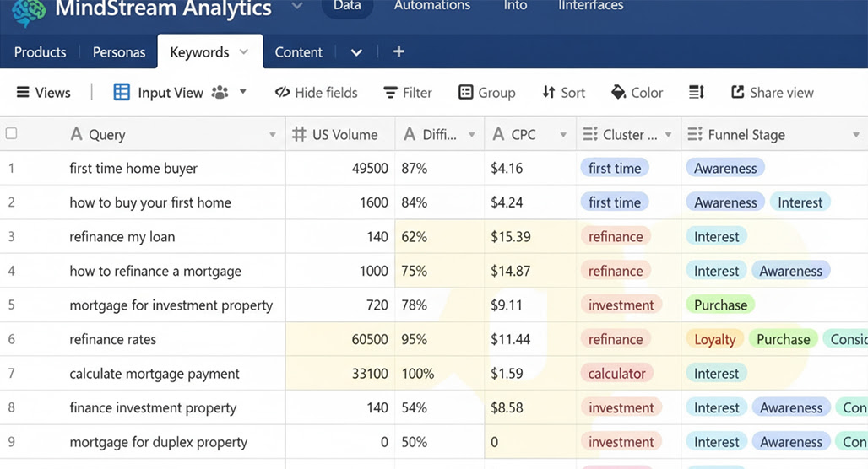Viewport: 868px width, 469px height.
Task: Select the cell "mortgage for duplex property"
Action: [x=159, y=443]
